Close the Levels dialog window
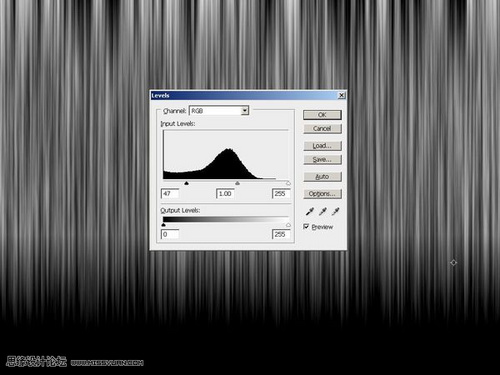Screen dimensions: 500x375 [342, 95]
